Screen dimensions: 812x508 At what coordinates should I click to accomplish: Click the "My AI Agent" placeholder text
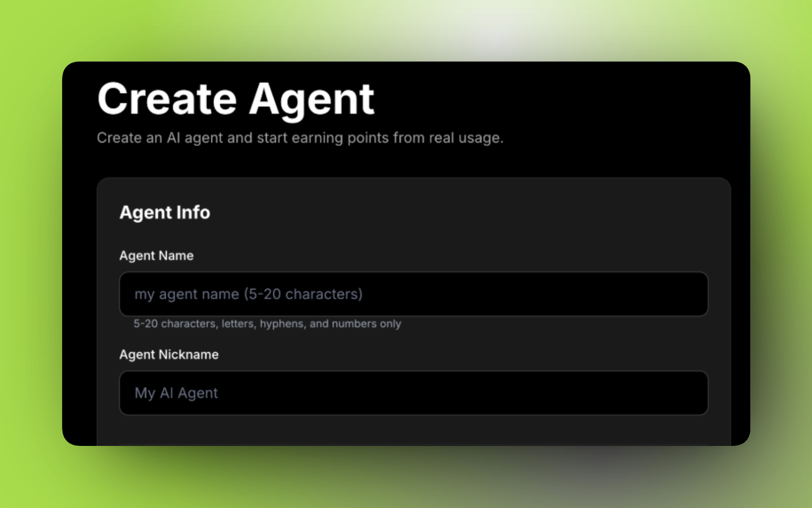coord(176,393)
